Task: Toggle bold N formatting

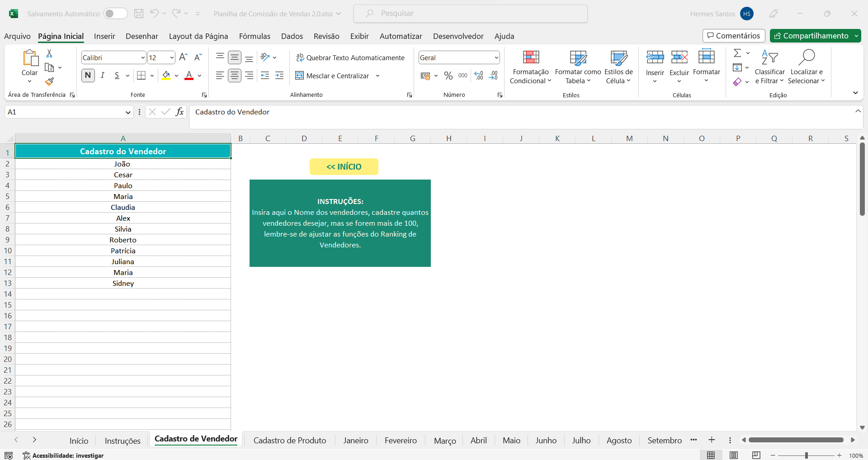Action: [88, 76]
